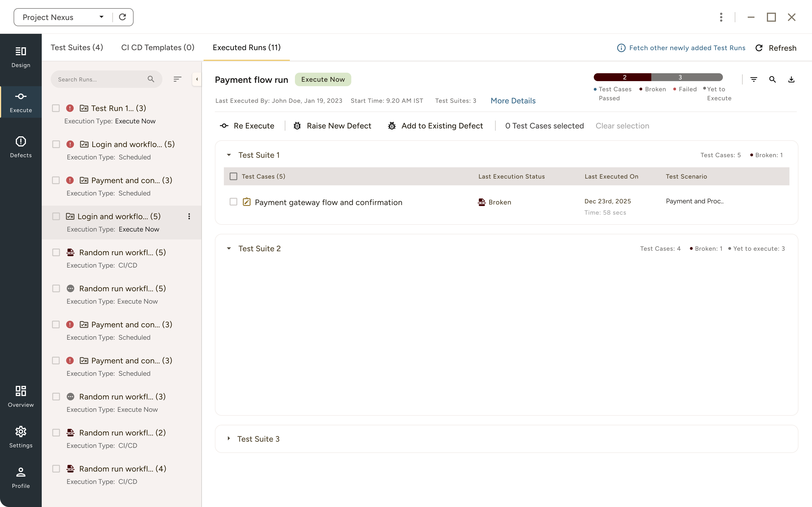The width and height of the screenshot is (812, 507).
Task: Switch to the Design section in the sidebar
Action: [21, 56]
